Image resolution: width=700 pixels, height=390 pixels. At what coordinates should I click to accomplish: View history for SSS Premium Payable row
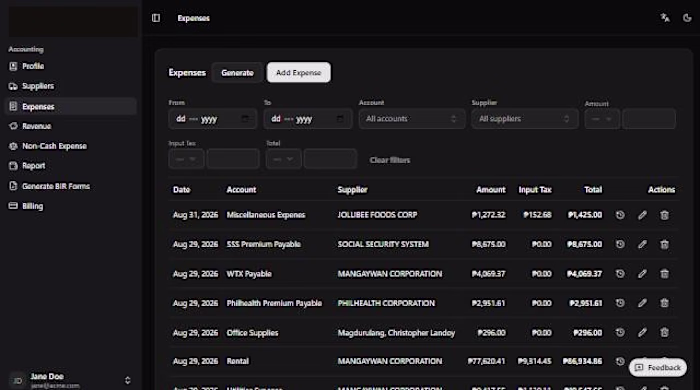[x=620, y=244]
